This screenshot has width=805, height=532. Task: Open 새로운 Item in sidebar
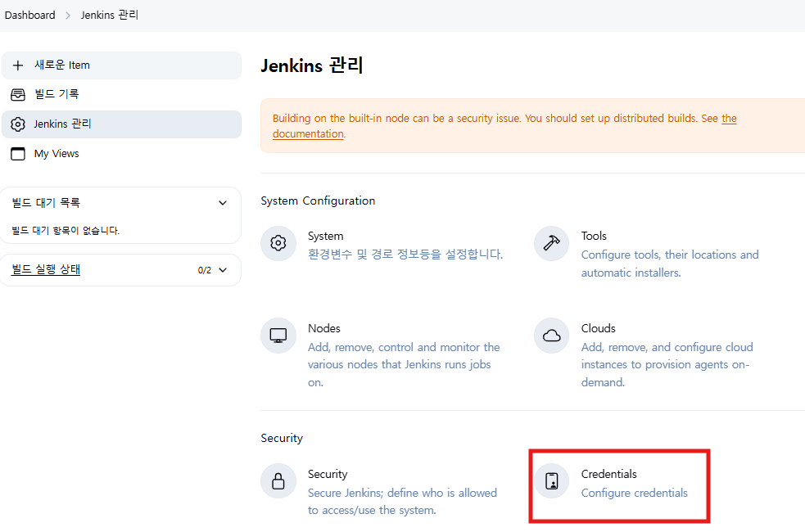click(x=122, y=65)
